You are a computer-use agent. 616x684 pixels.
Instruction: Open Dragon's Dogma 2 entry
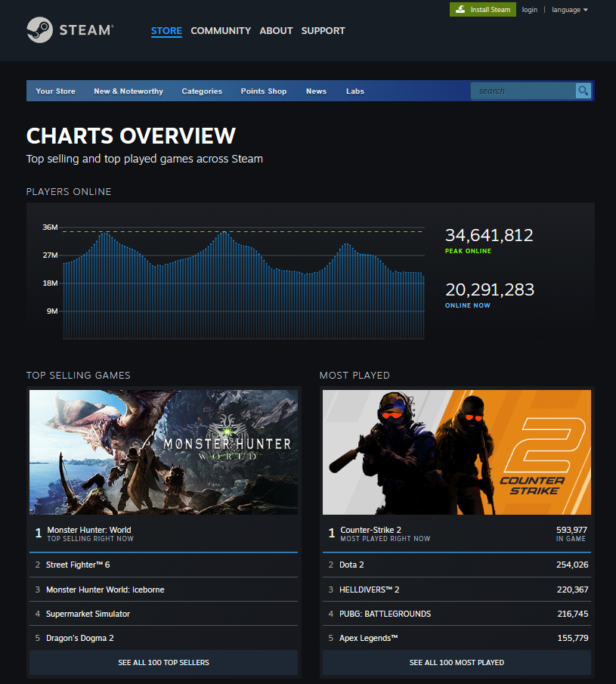(x=163, y=638)
